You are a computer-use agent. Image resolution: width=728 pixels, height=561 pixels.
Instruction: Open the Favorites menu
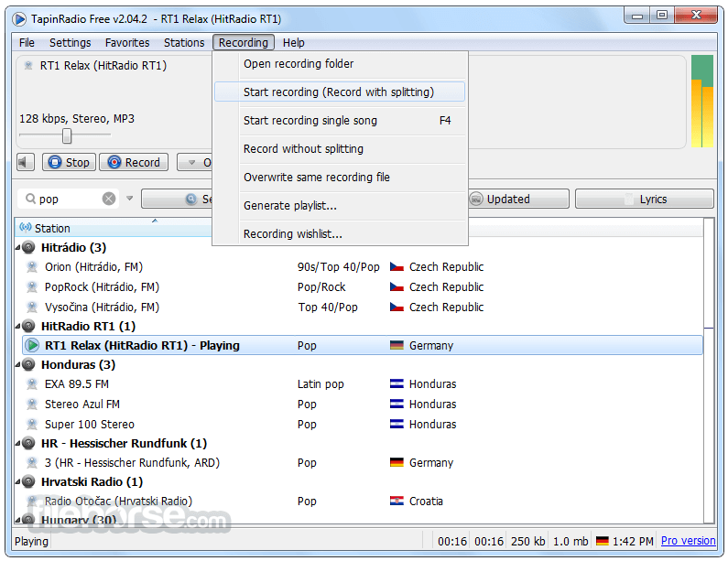pos(127,43)
